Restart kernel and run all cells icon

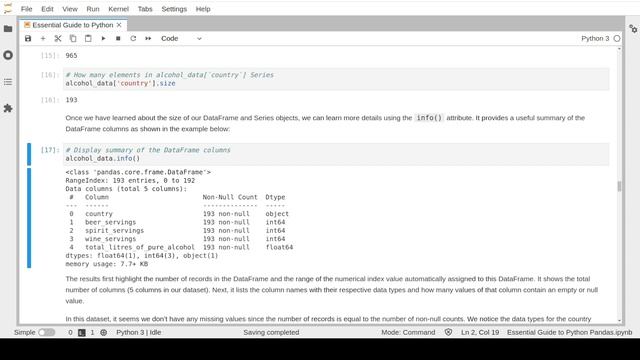click(x=148, y=38)
